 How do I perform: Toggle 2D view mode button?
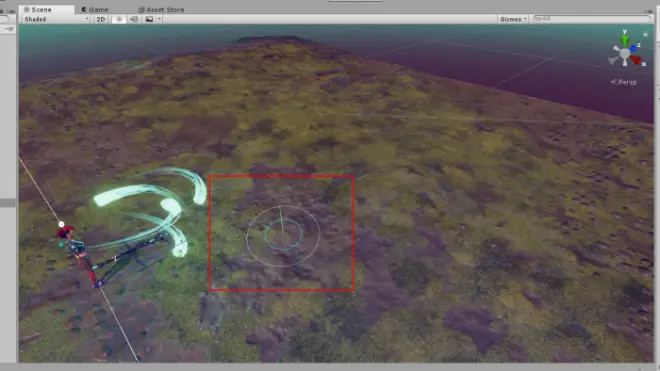point(101,19)
